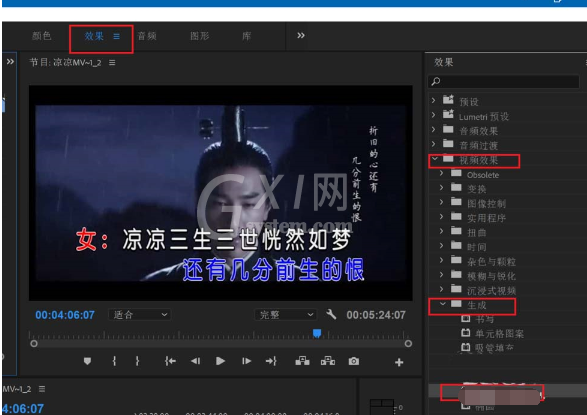
Task: Select the 吸管填充 effect
Action: (x=494, y=348)
